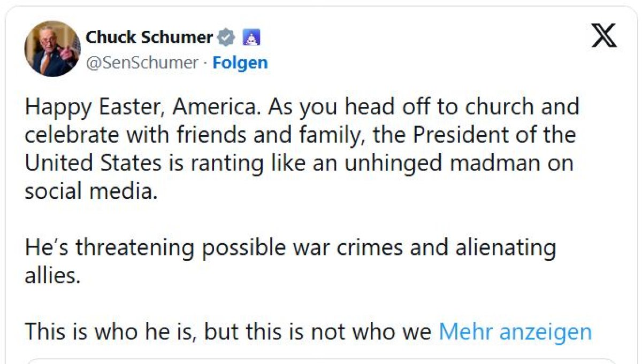Viewport: 642px width, 364px height.
Task: Click the Capitol government affiliation badge
Action: (251, 38)
